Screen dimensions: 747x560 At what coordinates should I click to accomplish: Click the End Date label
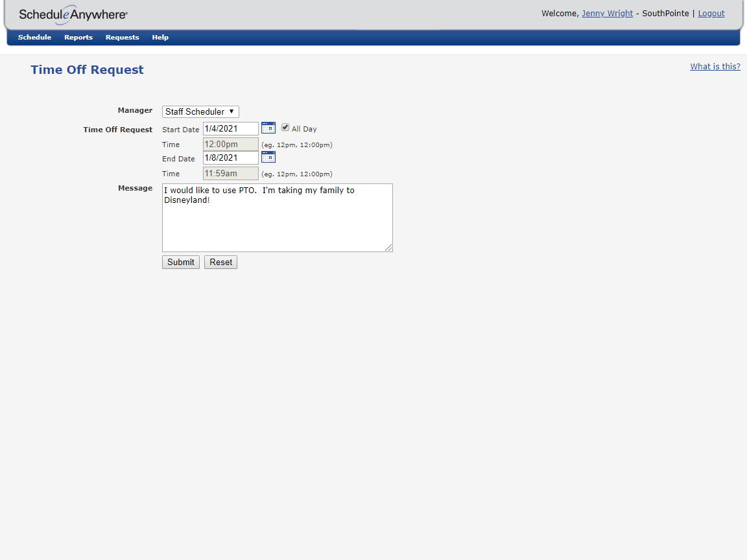(178, 159)
